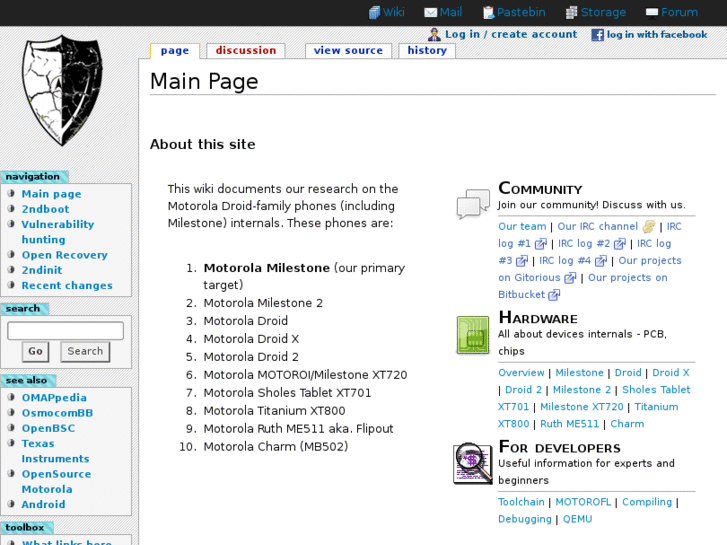Open the history tab
The height and width of the screenshot is (545, 727).
click(x=427, y=51)
